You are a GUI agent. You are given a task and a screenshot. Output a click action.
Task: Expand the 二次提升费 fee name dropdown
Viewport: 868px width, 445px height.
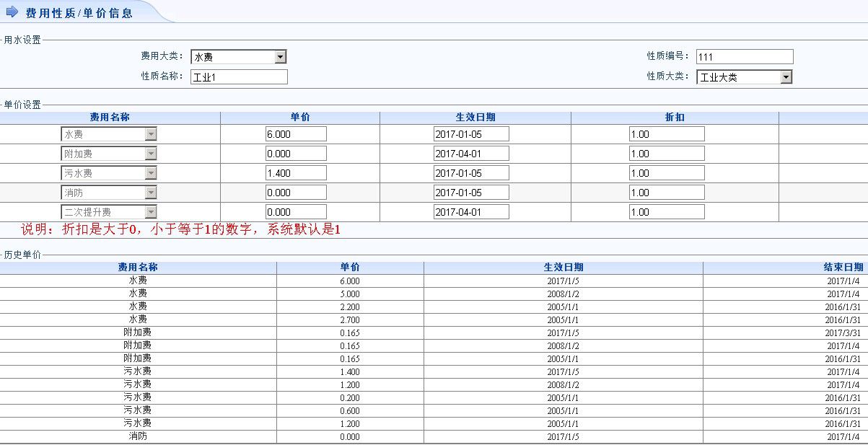pyautogui.click(x=150, y=212)
